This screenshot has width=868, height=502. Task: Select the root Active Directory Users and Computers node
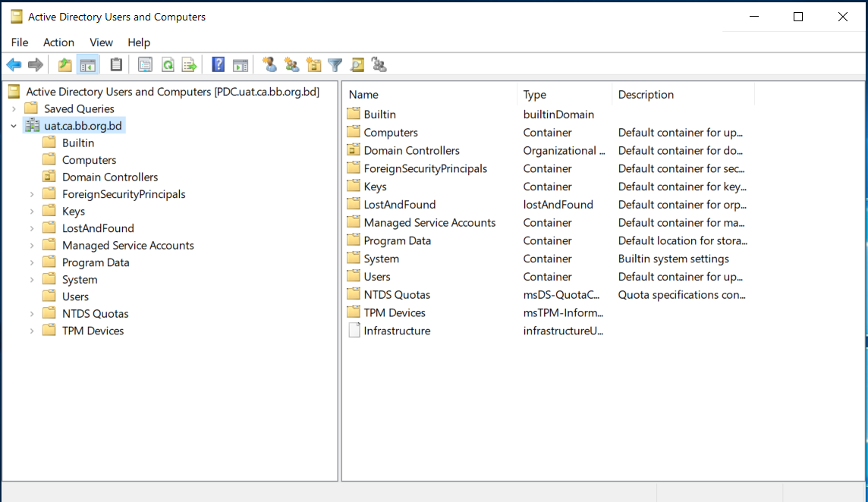point(173,91)
